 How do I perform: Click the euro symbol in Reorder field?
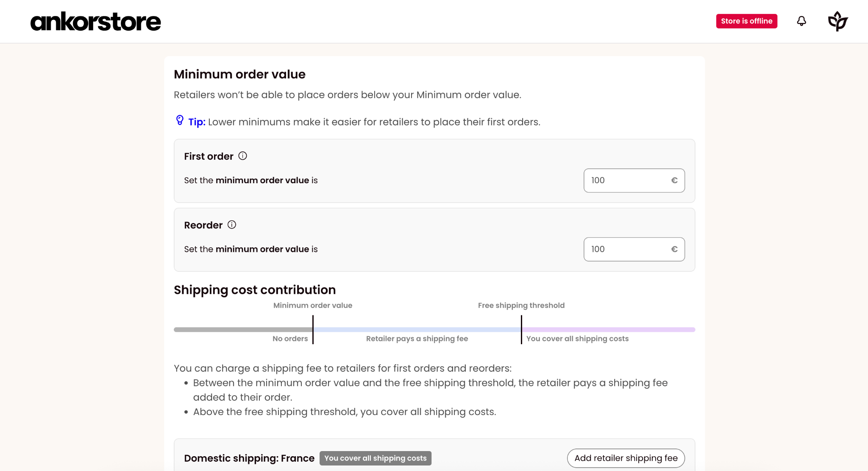(674, 249)
